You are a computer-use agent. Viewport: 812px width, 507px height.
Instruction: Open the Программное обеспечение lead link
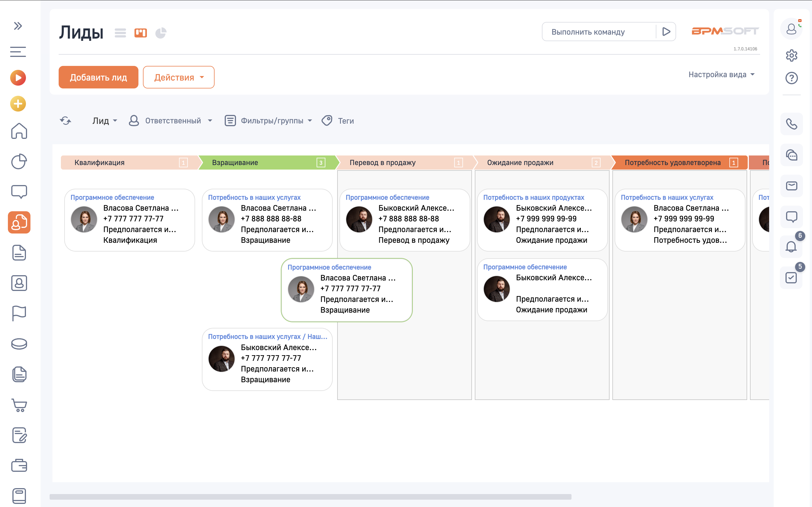coord(112,197)
